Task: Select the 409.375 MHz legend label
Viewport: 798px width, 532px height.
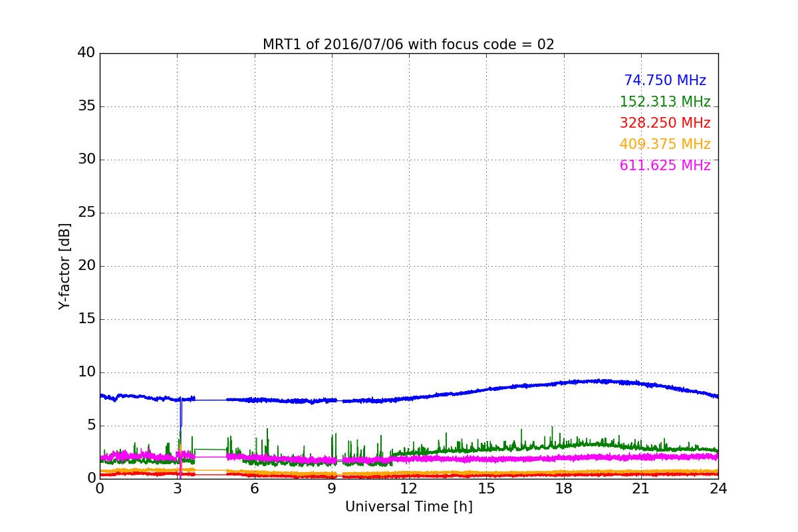Action: point(665,144)
